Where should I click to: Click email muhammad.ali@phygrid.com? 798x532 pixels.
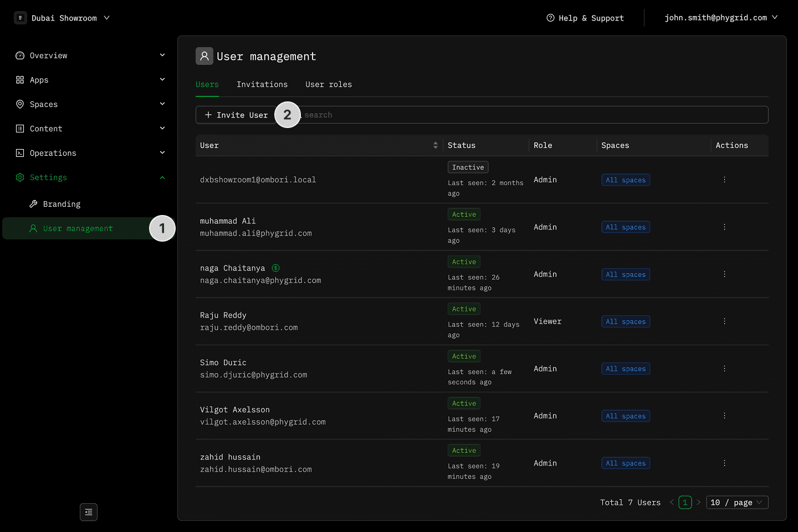click(256, 233)
